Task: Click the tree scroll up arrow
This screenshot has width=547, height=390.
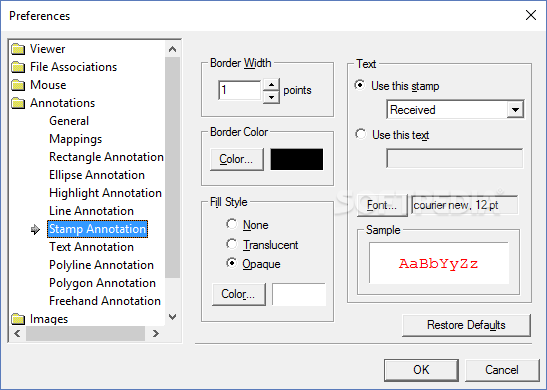Action: [172, 49]
